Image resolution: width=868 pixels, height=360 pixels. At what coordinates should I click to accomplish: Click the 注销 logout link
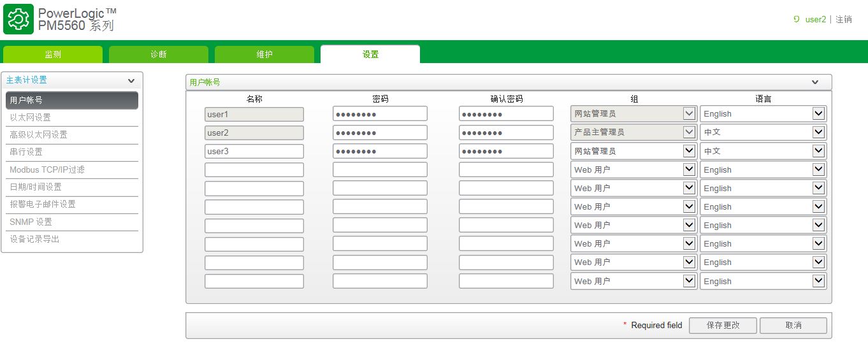coord(844,20)
